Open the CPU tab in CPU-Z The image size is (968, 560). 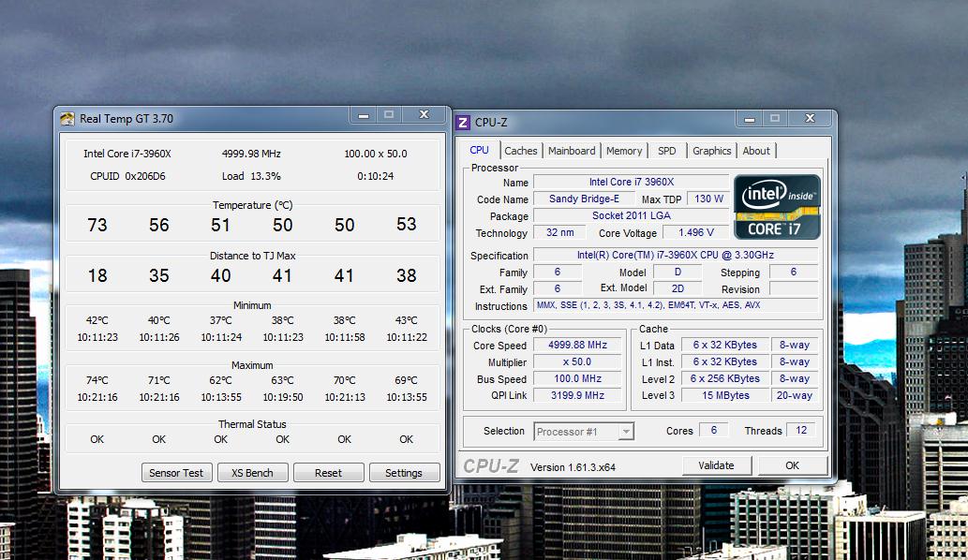pyautogui.click(x=479, y=150)
